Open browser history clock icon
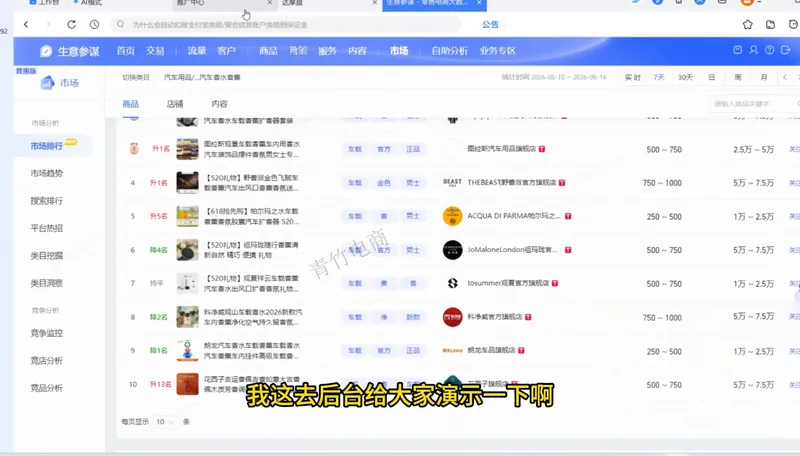 pyautogui.click(x=94, y=24)
